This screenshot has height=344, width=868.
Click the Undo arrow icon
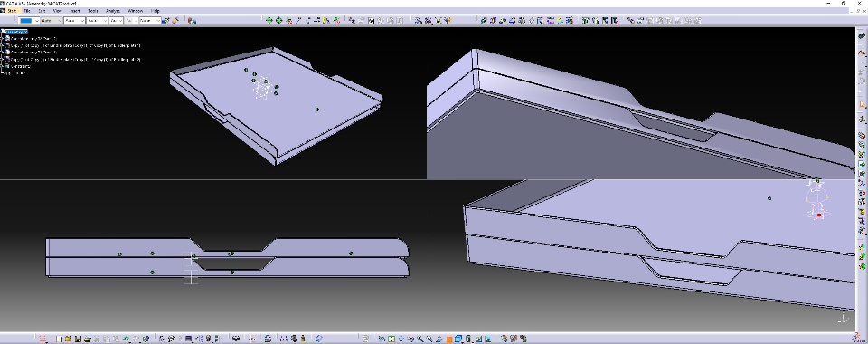(x=126, y=338)
